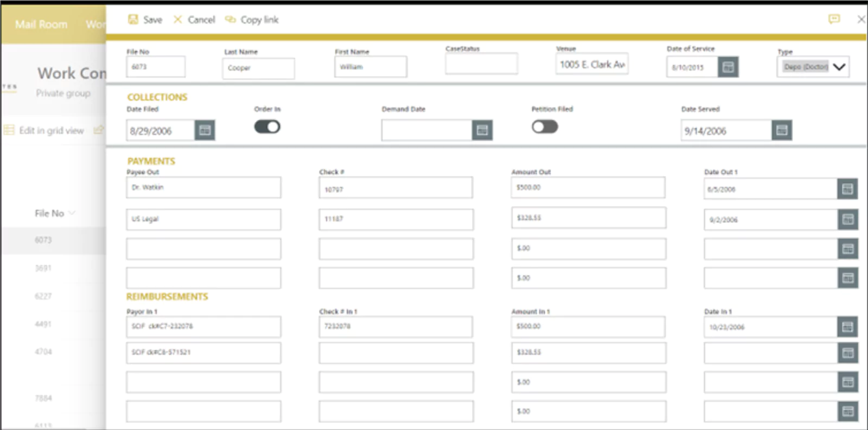Click the Payee Out field with Dr. Watkin
868x430 pixels.
(x=203, y=188)
